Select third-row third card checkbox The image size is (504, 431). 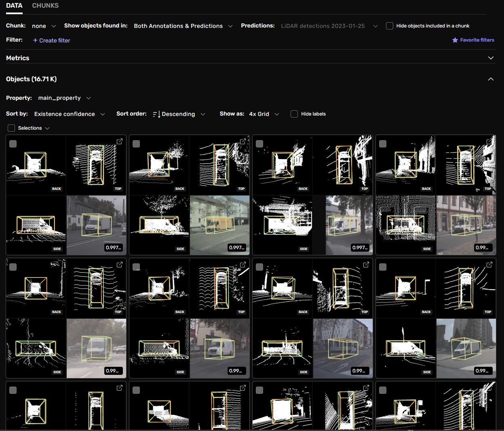tap(259, 390)
